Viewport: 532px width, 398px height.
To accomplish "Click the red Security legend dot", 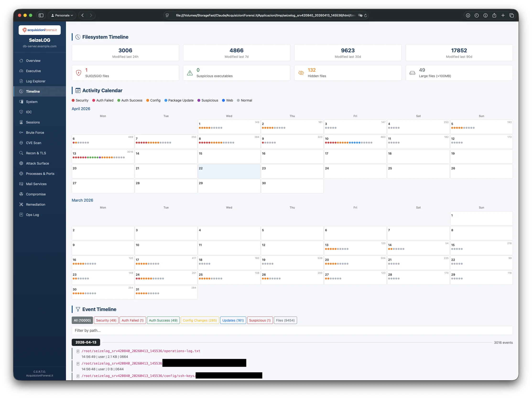I will coord(73,101).
